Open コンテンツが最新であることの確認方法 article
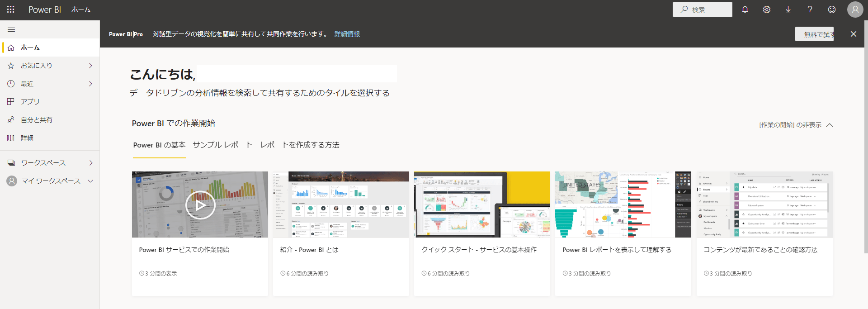The height and width of the screenshot is (309, 868). pyautogui.click(x=761, y=250)
